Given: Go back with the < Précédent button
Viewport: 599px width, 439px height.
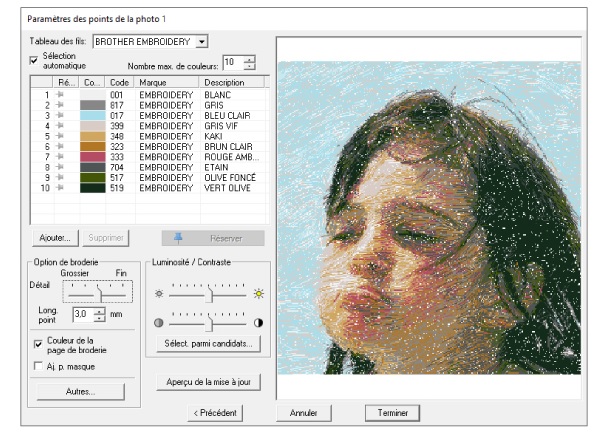Looking at the screenshot, I should (x=215, y=413).
